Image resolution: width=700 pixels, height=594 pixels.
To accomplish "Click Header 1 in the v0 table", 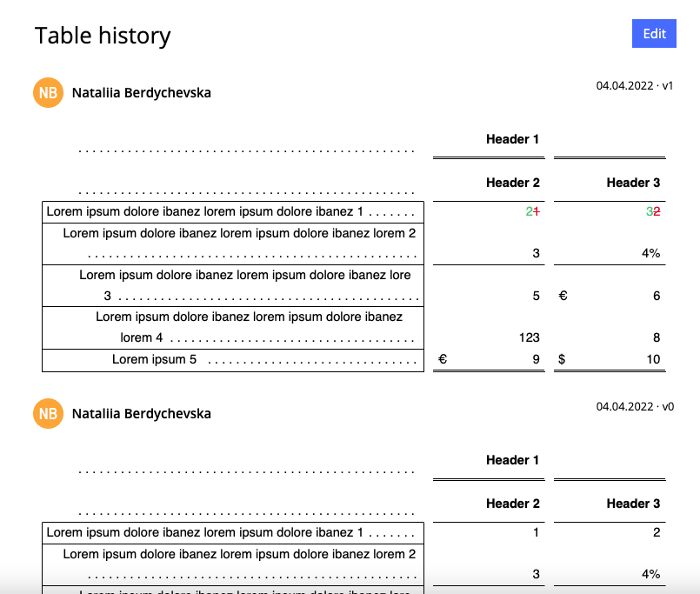I will [512, 460].
